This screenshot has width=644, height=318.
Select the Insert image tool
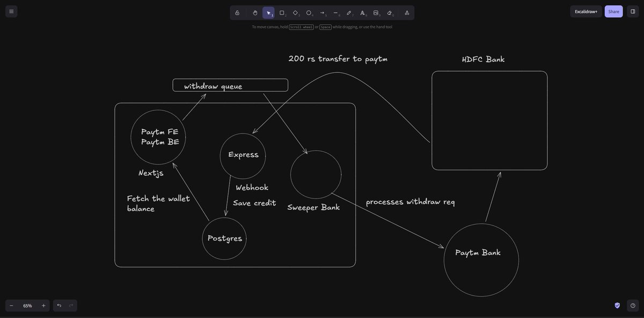tap(376, 12)
